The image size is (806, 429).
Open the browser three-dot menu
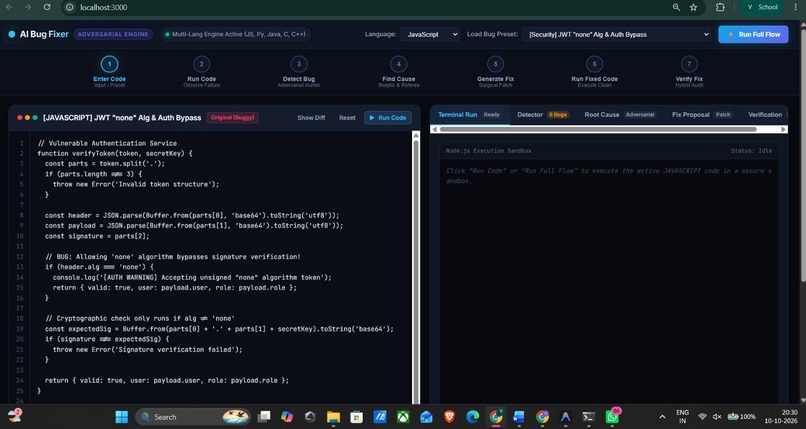click(795, 7)
